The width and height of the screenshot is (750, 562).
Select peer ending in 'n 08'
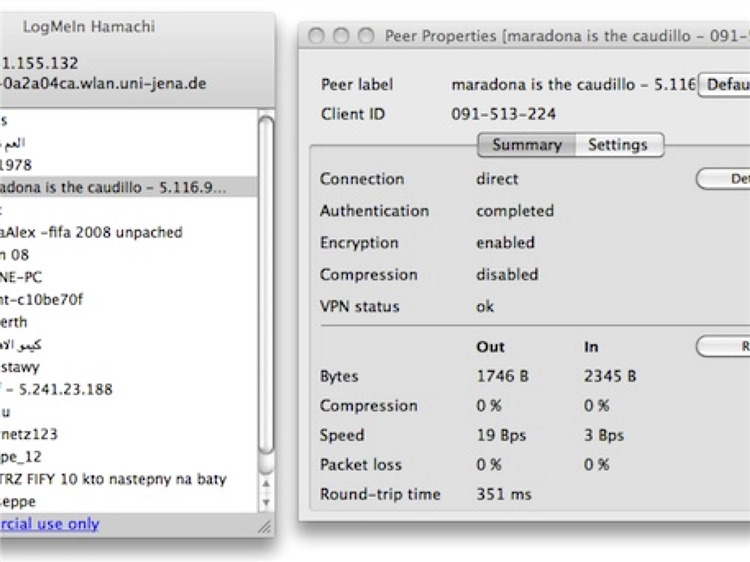tap(128, 254)
